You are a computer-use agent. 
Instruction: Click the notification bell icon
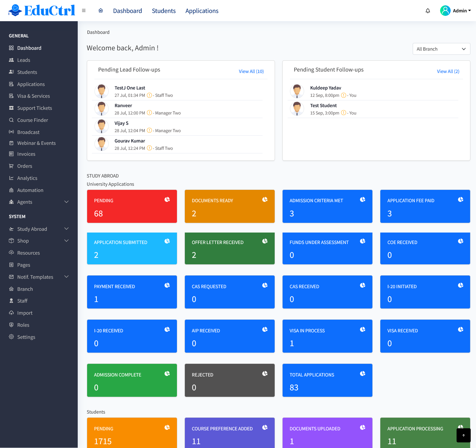427,11
